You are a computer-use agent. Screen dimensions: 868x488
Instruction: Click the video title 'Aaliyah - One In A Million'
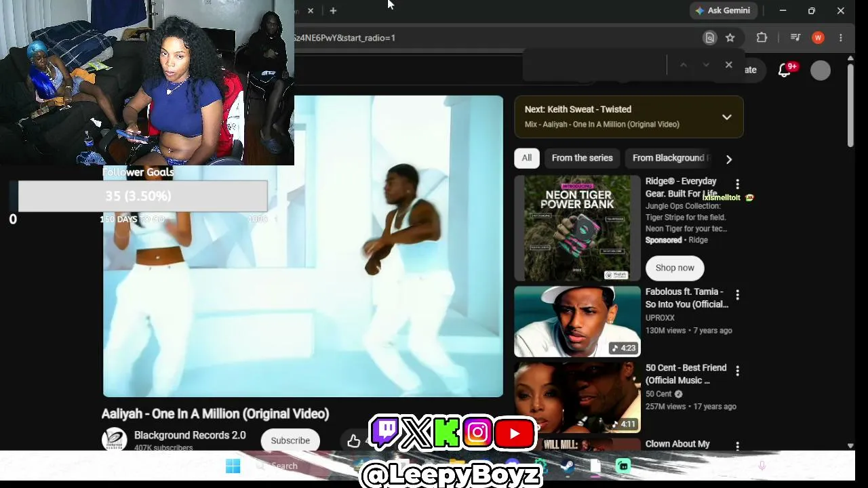(215, 414)
